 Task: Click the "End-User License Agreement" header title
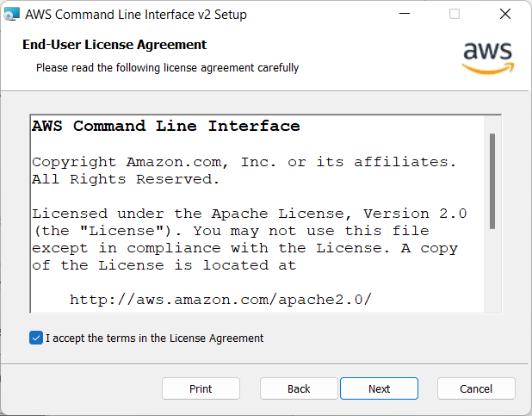114,45
